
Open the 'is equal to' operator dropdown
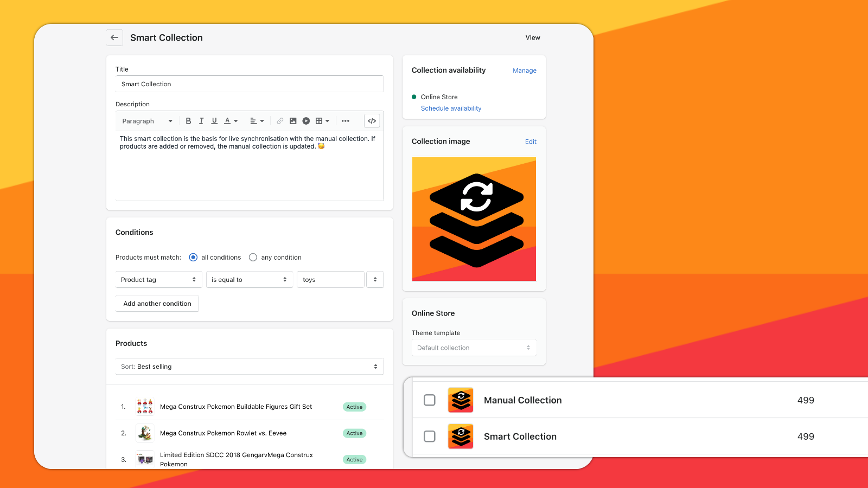point(250,280)
